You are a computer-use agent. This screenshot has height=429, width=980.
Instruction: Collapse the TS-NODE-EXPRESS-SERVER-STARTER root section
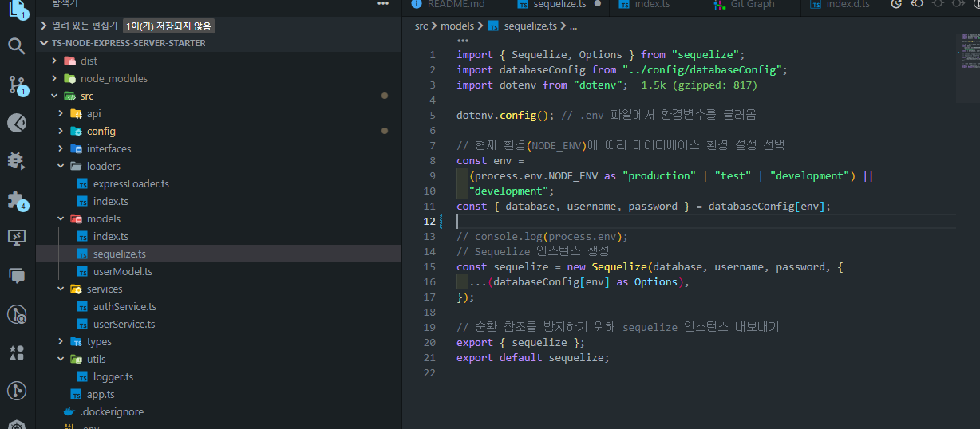[x=44, y=43]
